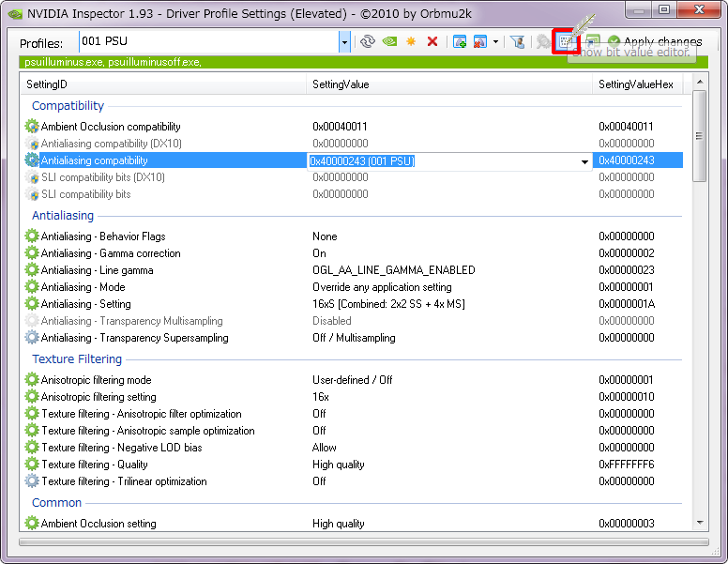Image resolution: width=728 pixels, height=564 pixels.
Task: Click the gear icon of Anisotropic filtering mode
Action: (x=32, y=379)
